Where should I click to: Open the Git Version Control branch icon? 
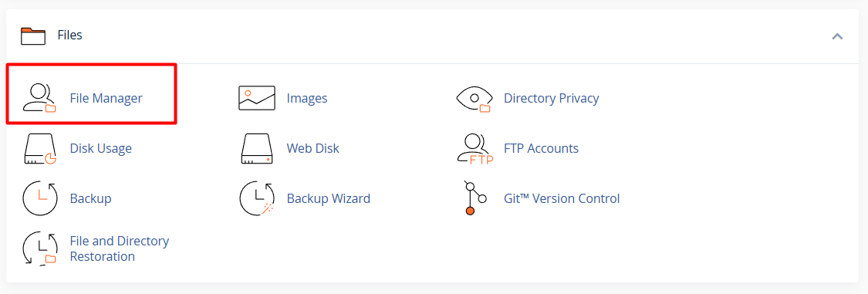[x=475, y=198]
